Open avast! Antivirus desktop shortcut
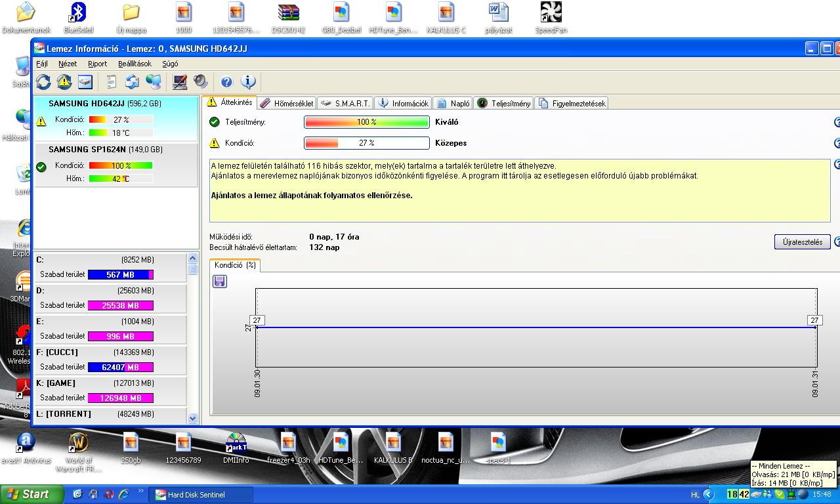 pos(26,448)
